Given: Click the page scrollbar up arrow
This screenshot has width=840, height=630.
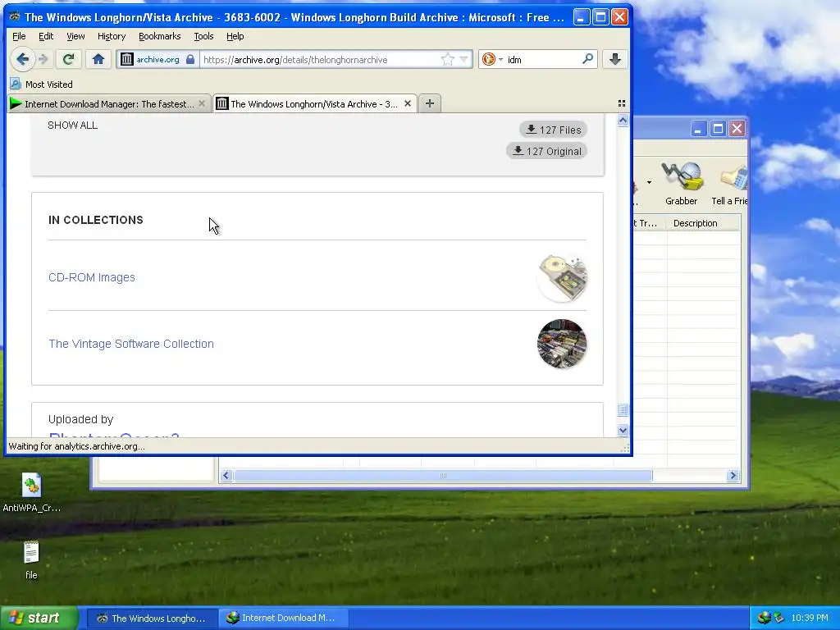Looking at the screenshot, I should (623, 121).
